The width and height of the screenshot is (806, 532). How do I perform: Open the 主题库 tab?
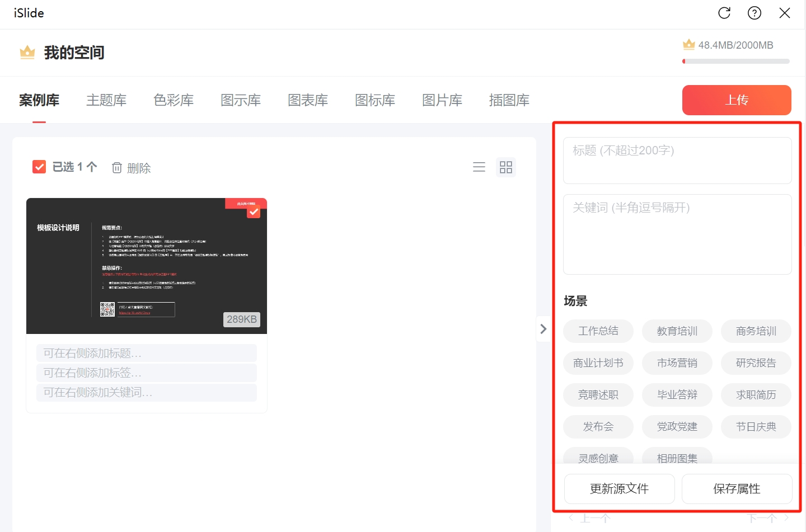(x=106, y=100)
